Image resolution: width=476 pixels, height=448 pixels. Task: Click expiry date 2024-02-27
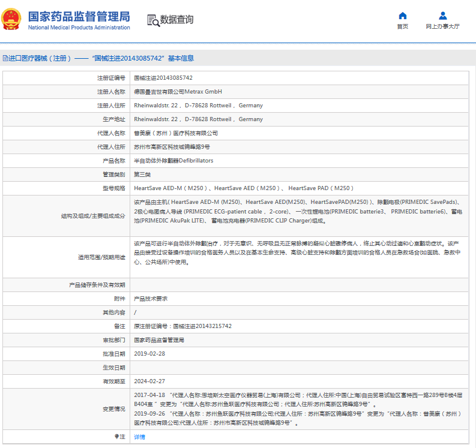pyautogui.click(x=149, y=381)
